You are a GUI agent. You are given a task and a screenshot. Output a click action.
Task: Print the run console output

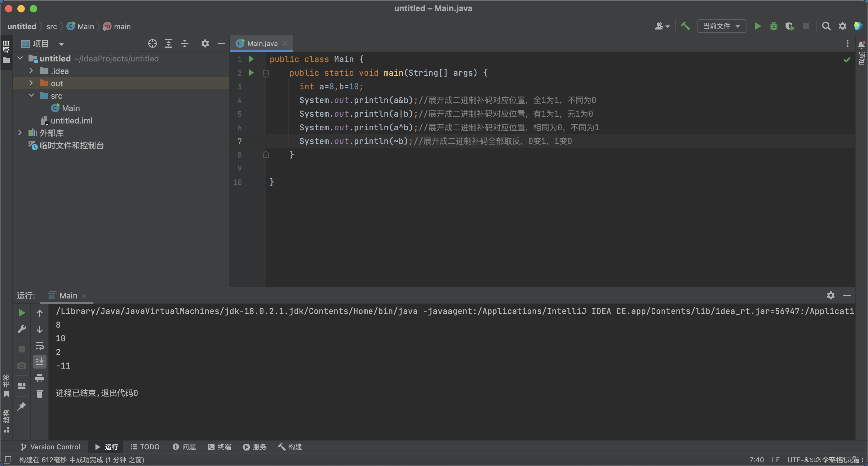tap(39, 378)
